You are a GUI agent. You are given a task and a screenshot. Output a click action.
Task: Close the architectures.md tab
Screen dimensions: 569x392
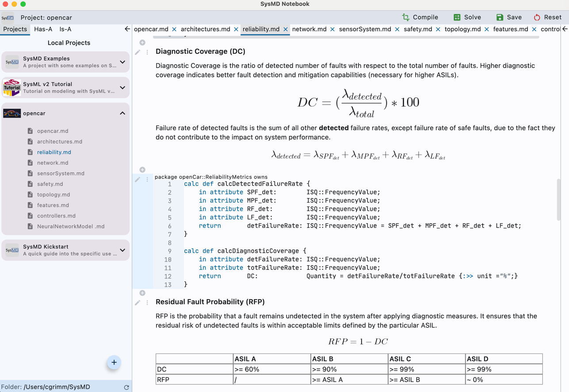coord(236,29)
